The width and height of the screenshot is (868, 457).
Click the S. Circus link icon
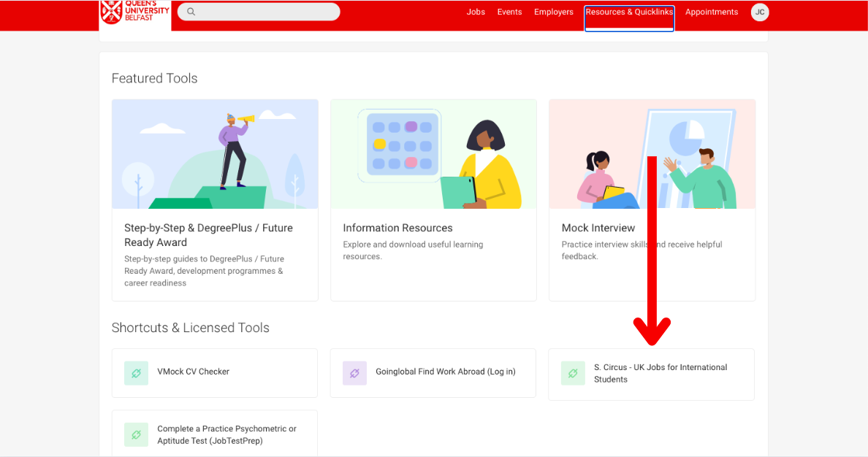[x=573, y=373]
